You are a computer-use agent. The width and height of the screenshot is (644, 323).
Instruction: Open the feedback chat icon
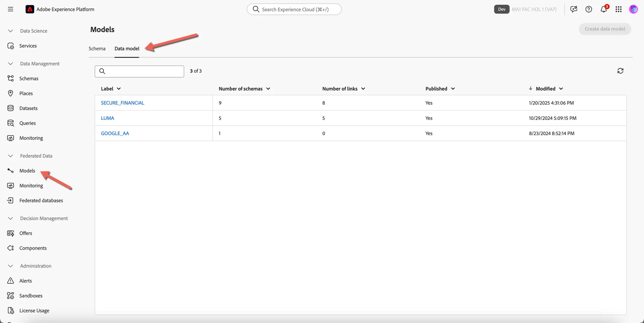[574, 9]
